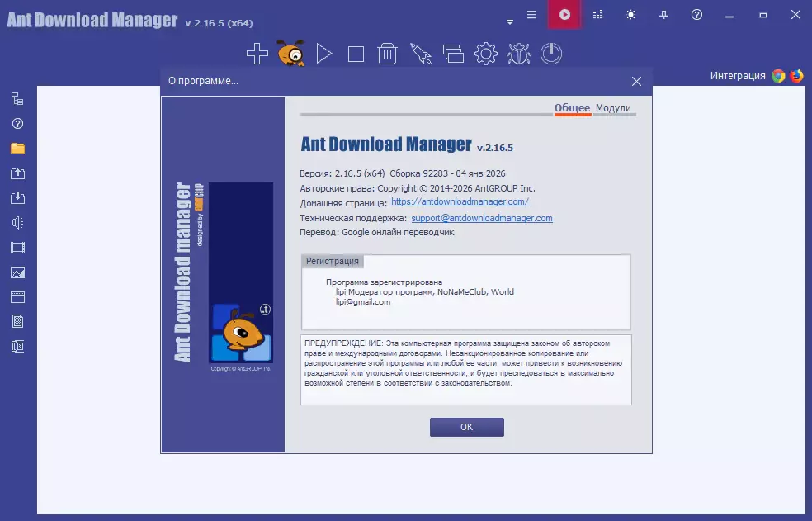Click the red video play button in title bar

point(564,15)
